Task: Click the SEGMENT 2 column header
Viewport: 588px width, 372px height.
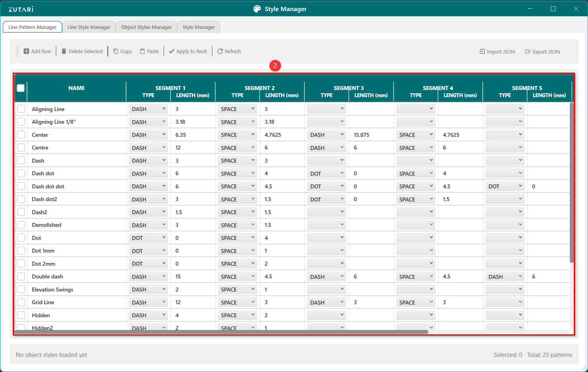Action: [x=260, y=88]
